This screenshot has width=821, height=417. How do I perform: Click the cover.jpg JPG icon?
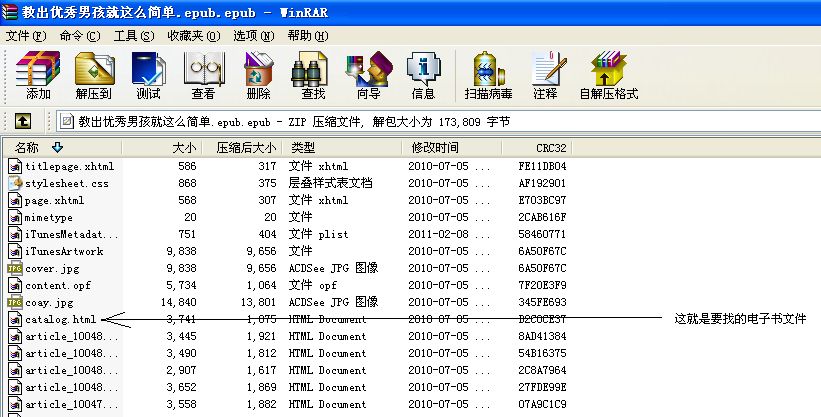pos(15,269)
